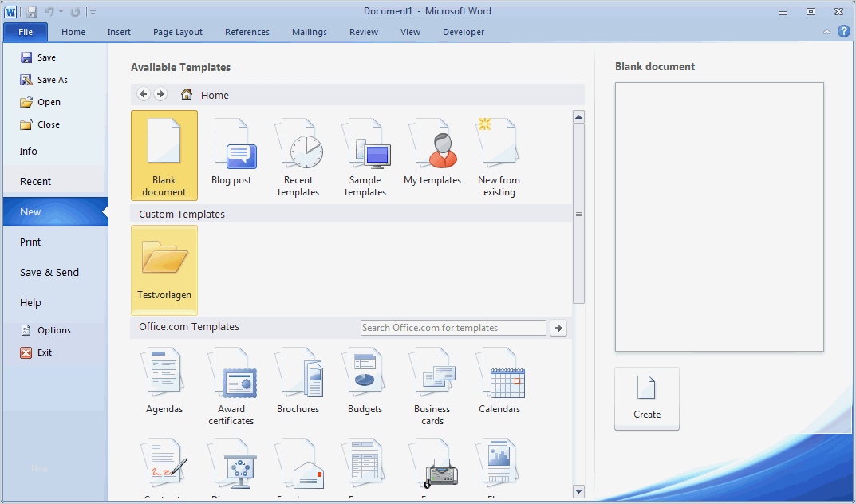This screenshot has height=504, width=856.
Task: Open the Budgets template category
Action: click(x=365, y=382)
